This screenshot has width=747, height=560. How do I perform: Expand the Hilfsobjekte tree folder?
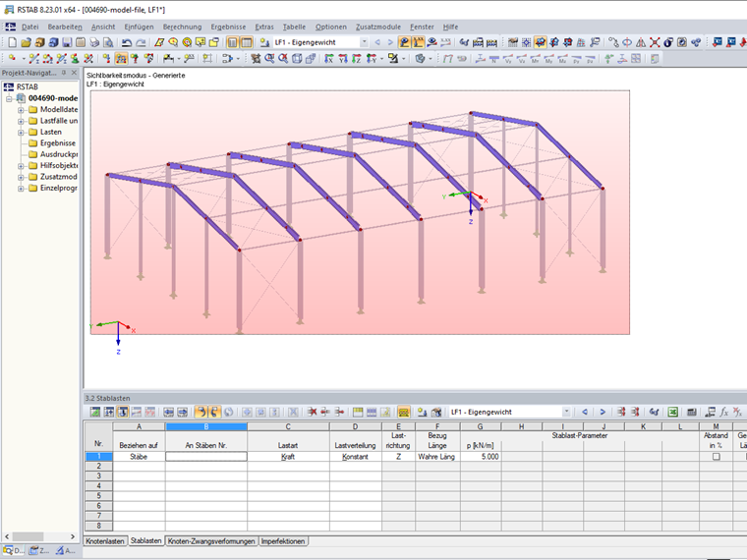tap(21, 166)
